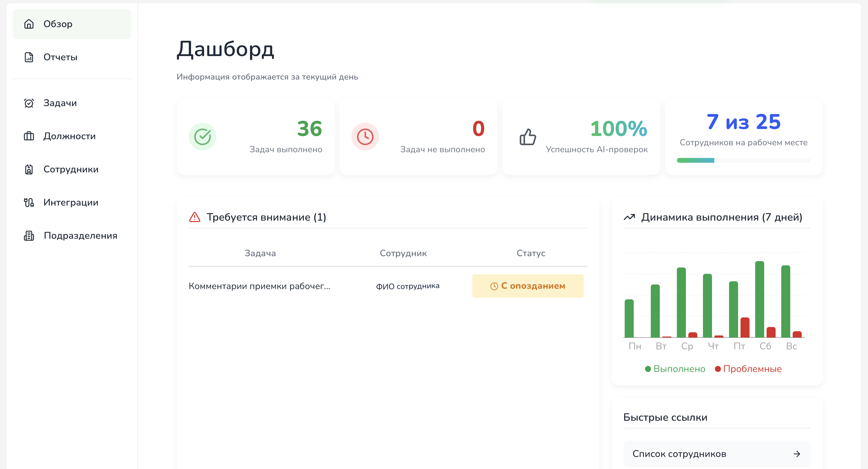Screen dimensions: 868x469
Task: Click the integrations icon beside Интеграции
Action: click(29, 203)
